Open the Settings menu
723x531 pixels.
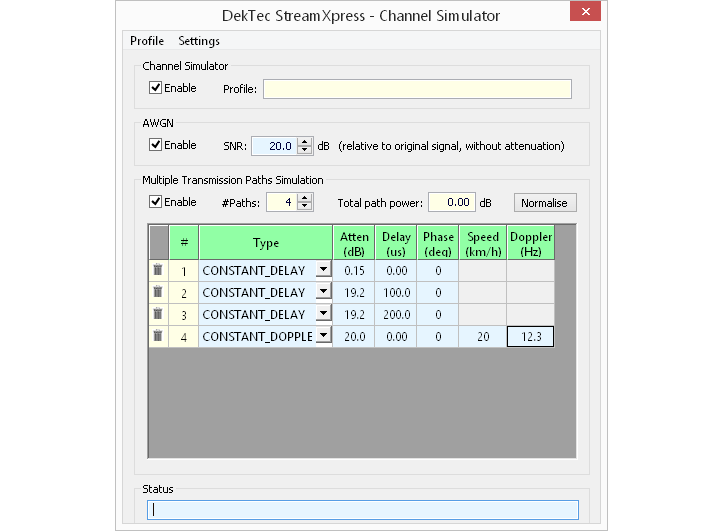[199, 41]
